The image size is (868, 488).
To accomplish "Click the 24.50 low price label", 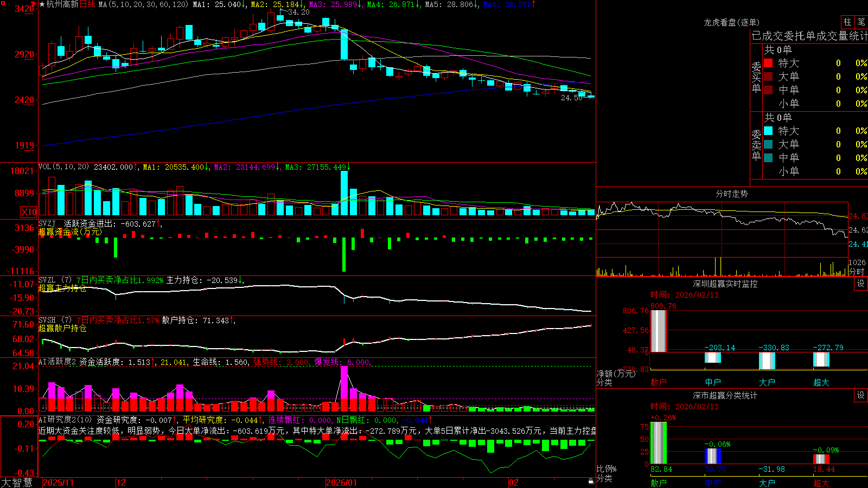I will pos(572,98).
